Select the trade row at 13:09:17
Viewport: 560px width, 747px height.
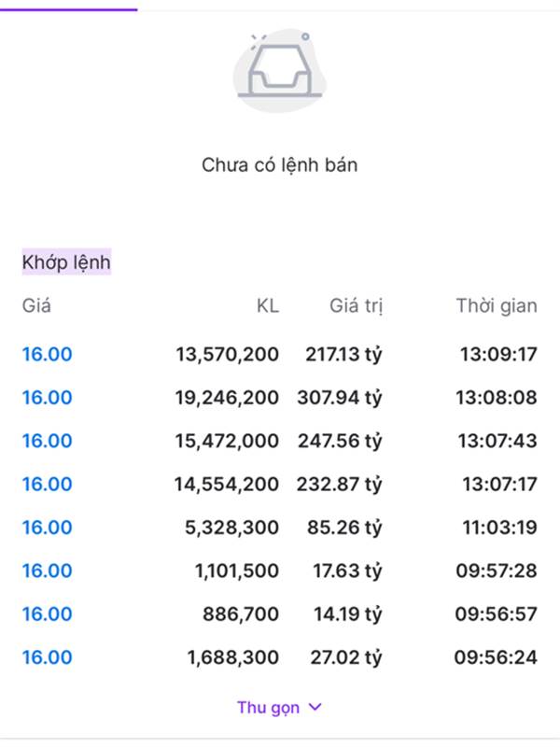click(279, 355)
